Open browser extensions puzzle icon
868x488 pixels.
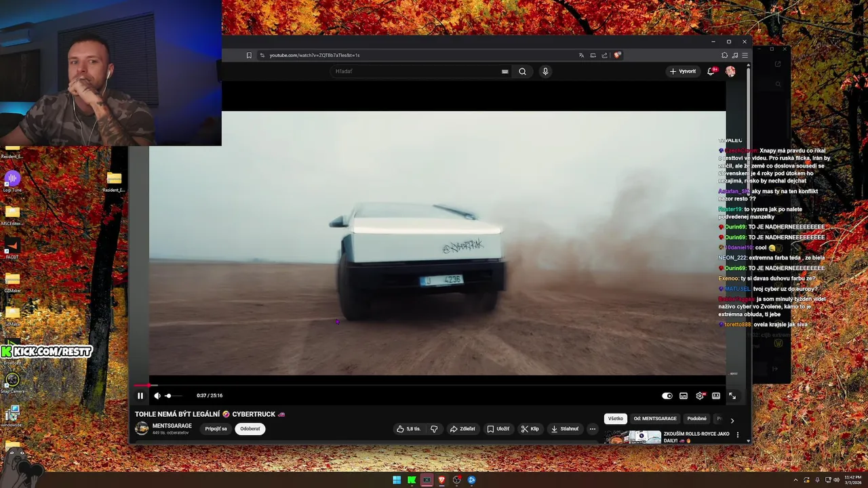pyautogui.click(x=724, y=56)
